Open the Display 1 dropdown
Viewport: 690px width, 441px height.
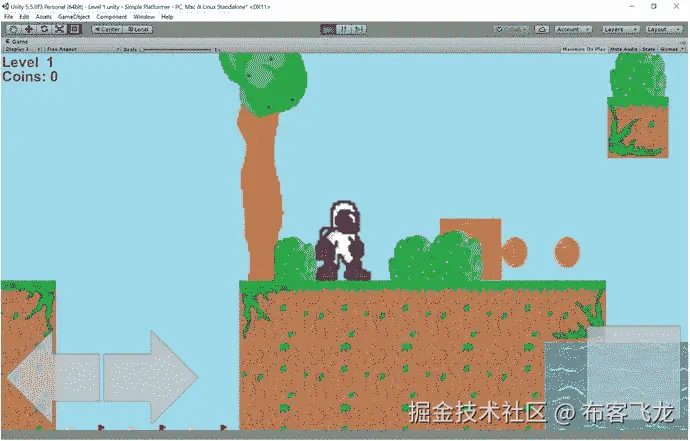pos(23,49)
